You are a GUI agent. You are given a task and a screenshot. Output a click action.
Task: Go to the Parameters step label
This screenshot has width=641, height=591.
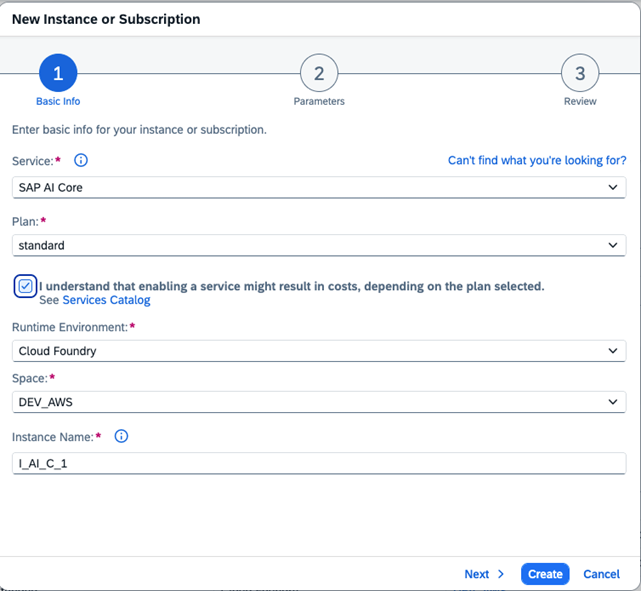click(x=319, y=102)
